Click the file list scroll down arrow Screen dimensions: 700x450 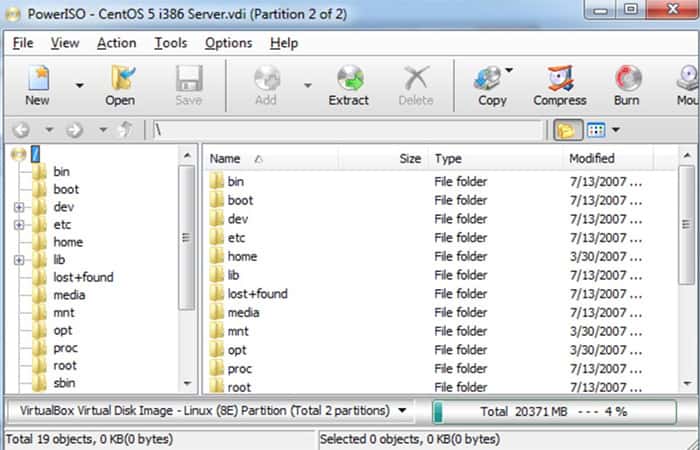click(687, 383)
